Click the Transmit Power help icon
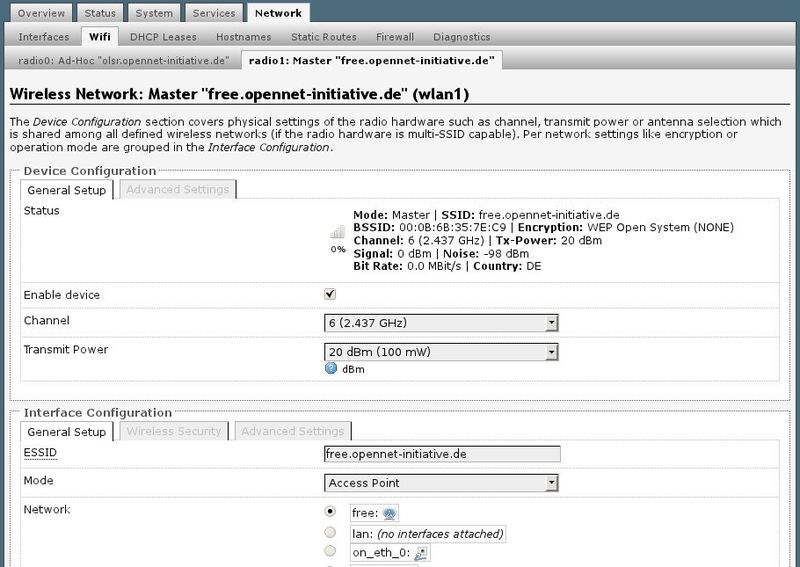This screenshot has width=800, height=567. [x=331, y=368]
